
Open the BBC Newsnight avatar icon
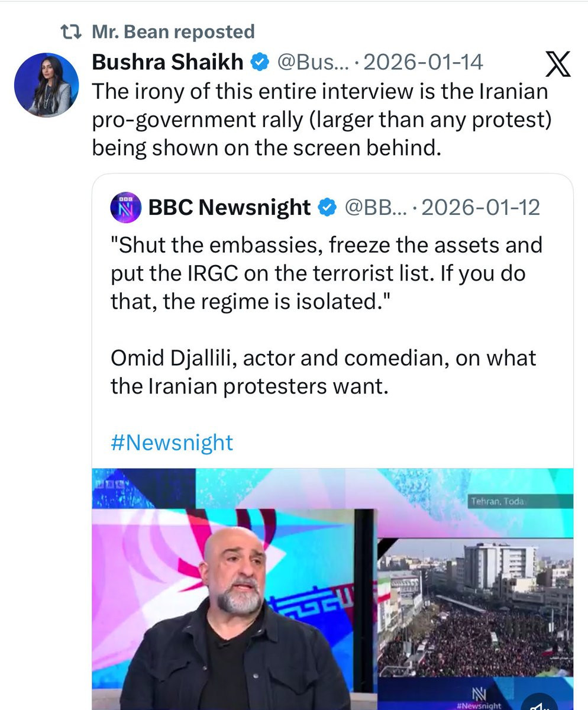[x=125, y=207]
